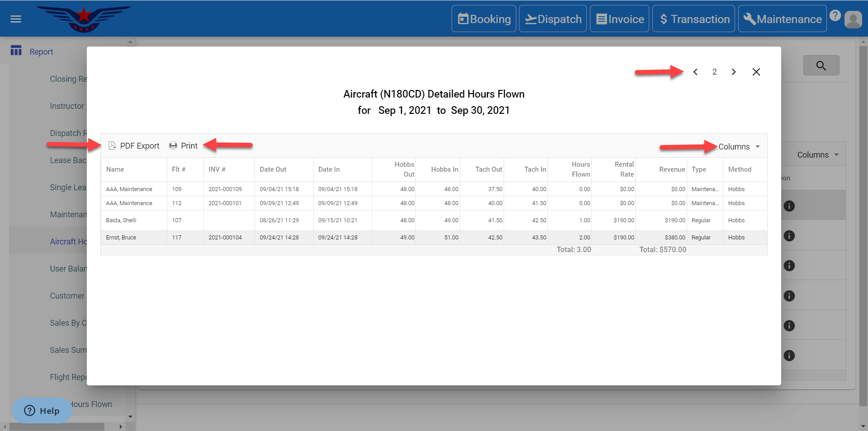Close the Detailed Hours Flown dialog

[x=756, y=72]
